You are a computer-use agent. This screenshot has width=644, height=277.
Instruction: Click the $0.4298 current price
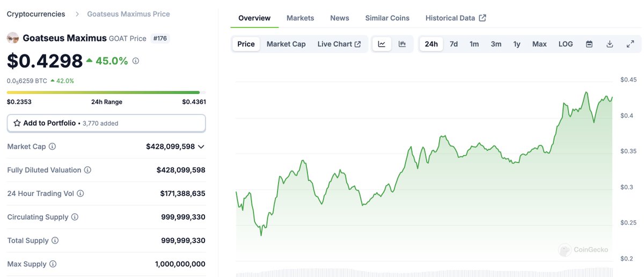[x=45, y=61]
